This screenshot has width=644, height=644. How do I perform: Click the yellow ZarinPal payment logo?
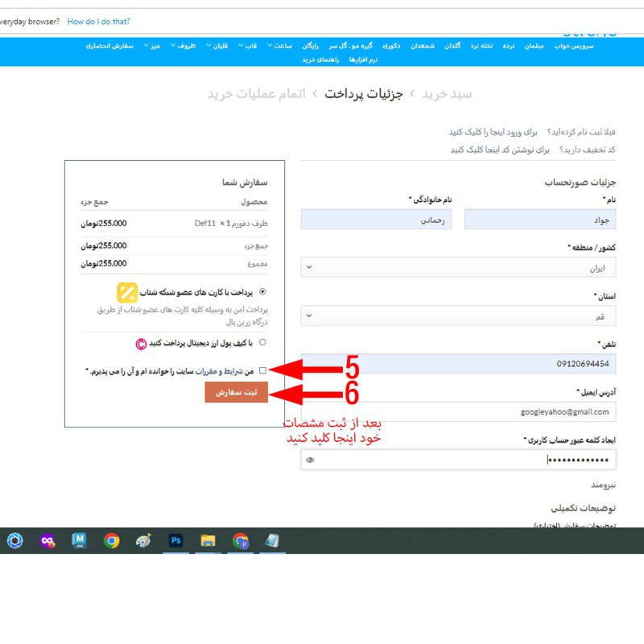coord(127,292)
